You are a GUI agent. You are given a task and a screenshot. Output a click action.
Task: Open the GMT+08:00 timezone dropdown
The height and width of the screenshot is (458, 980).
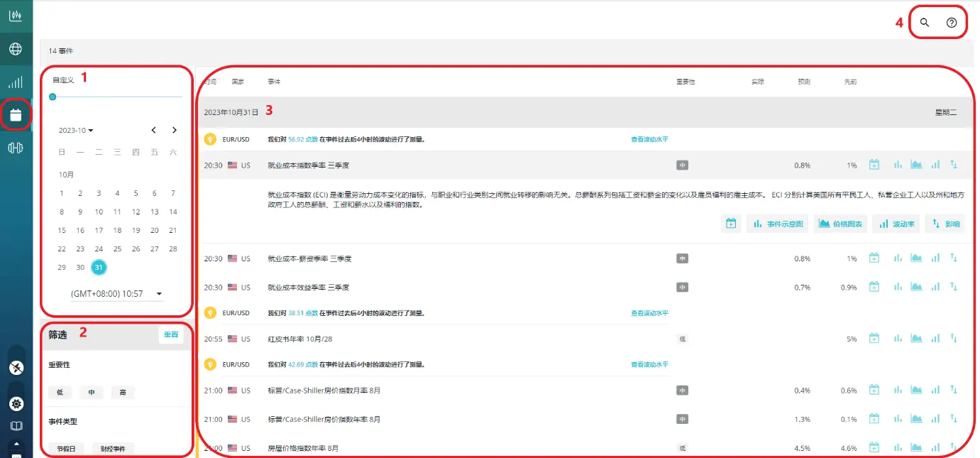coord(115,293)
